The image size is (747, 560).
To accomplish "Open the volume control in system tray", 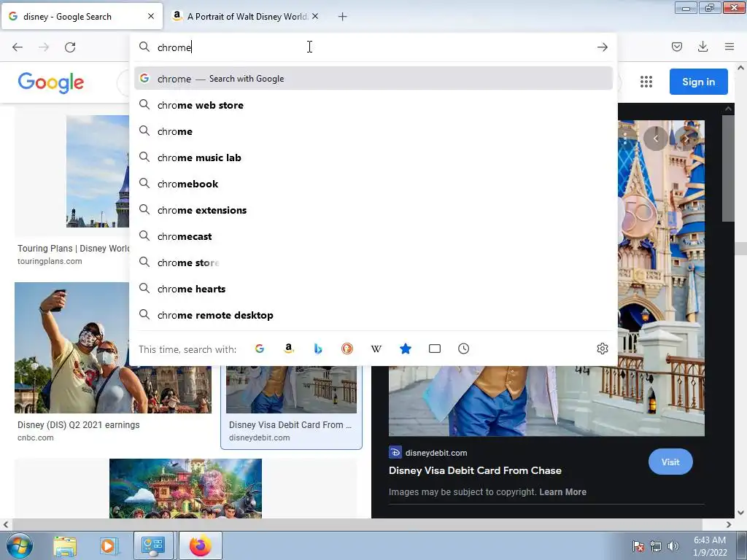I will (673, 546).
